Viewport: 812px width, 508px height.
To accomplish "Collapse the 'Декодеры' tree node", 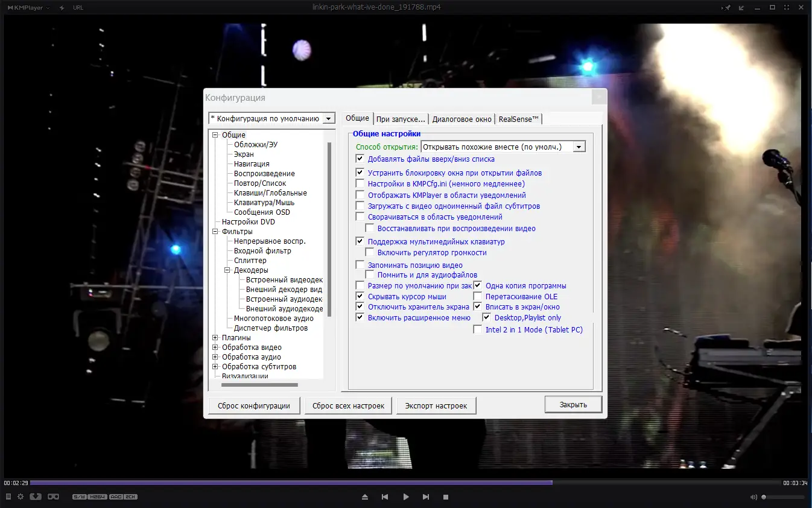I will click(227, 270).
